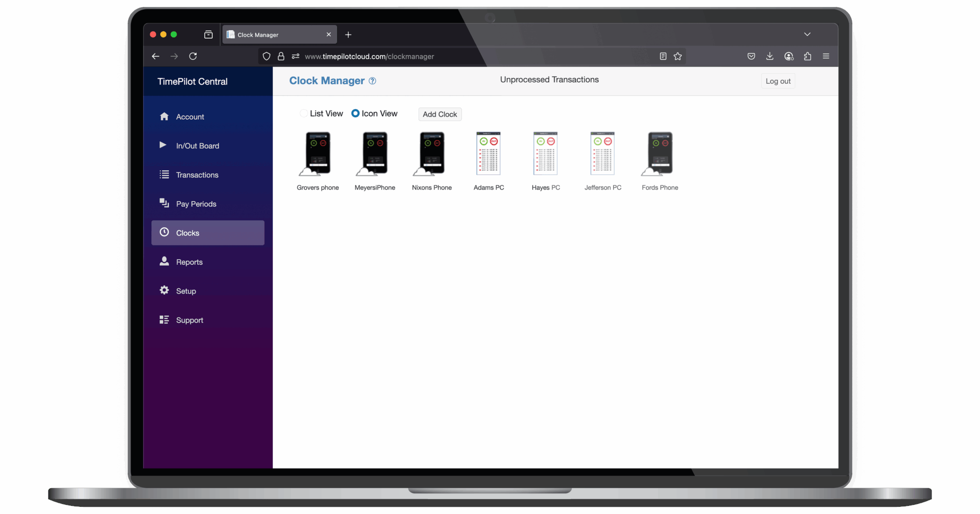Open the Firefox application menu
This screenshot has width=980, height=514.
point(826,56)
